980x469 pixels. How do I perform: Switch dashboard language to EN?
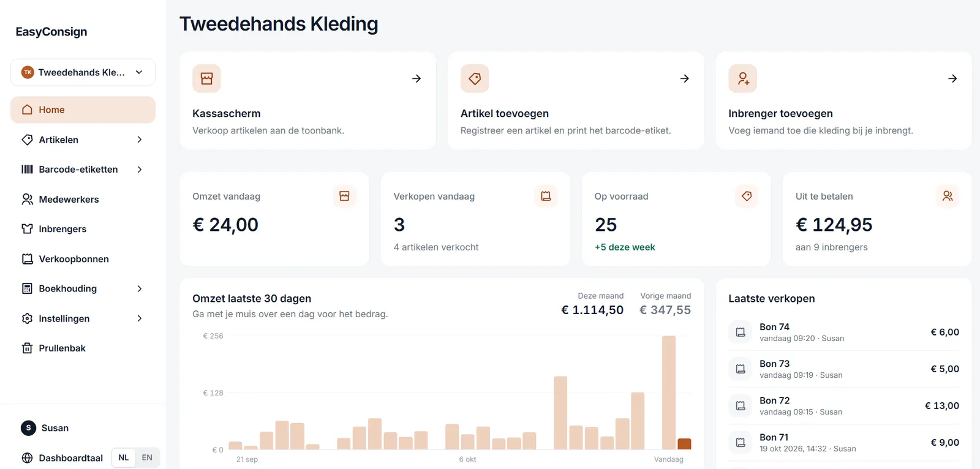point(147,457)
